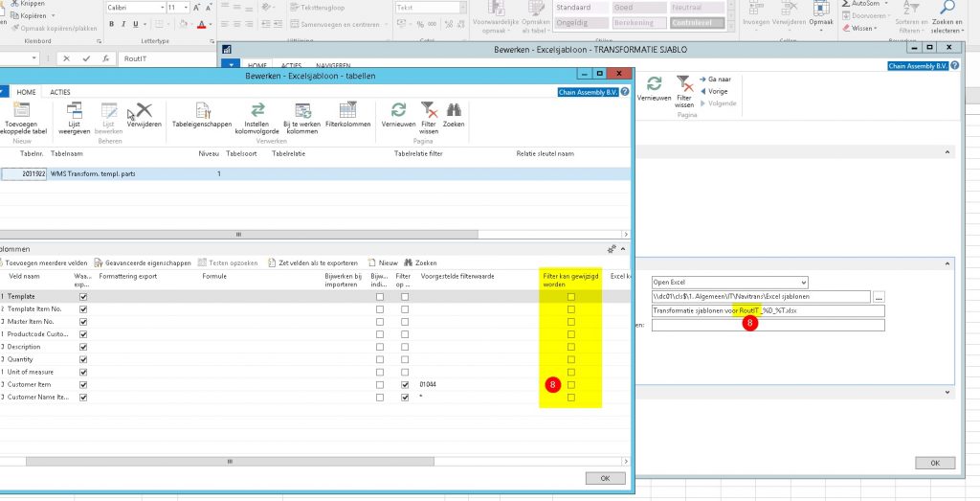Uncheck export checkbox in Template row
This screenshot has height=501, width=980.
tap(84, 296)
